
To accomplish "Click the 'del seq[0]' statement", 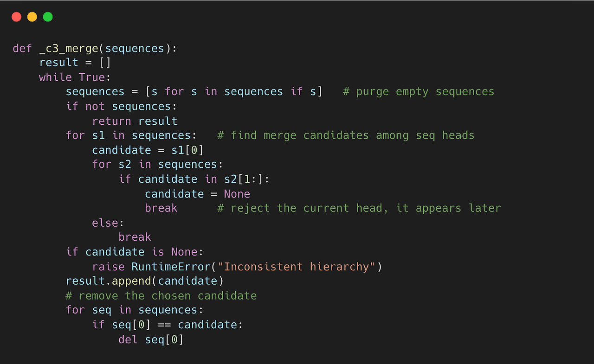I will tap(151, 339).
